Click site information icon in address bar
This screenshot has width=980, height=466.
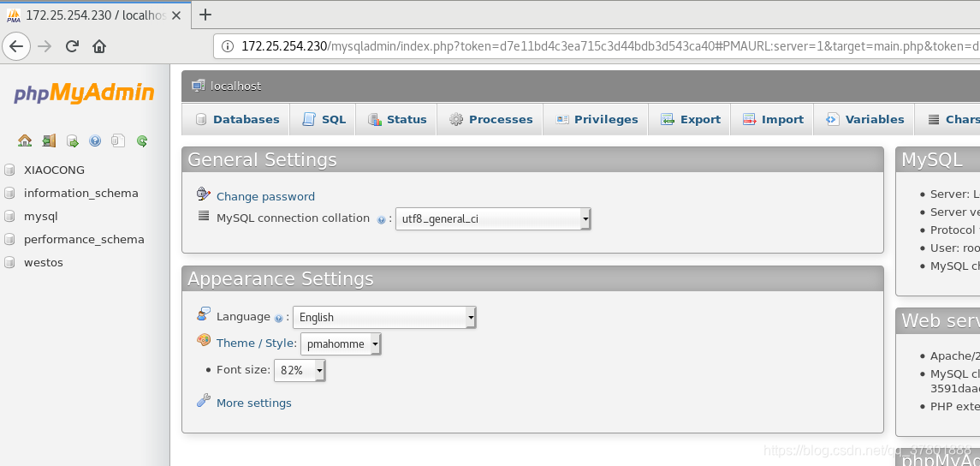coord(229,45)
